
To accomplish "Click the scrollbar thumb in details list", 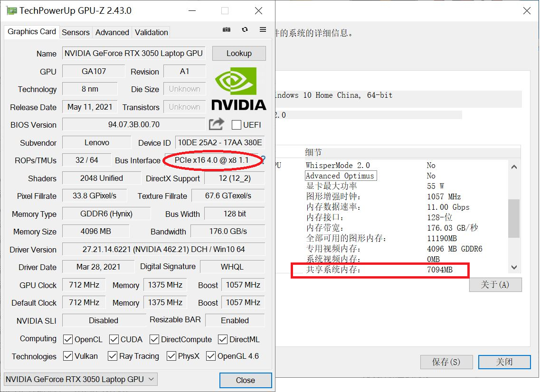I will pyautogui.click(x=514, y=218).
